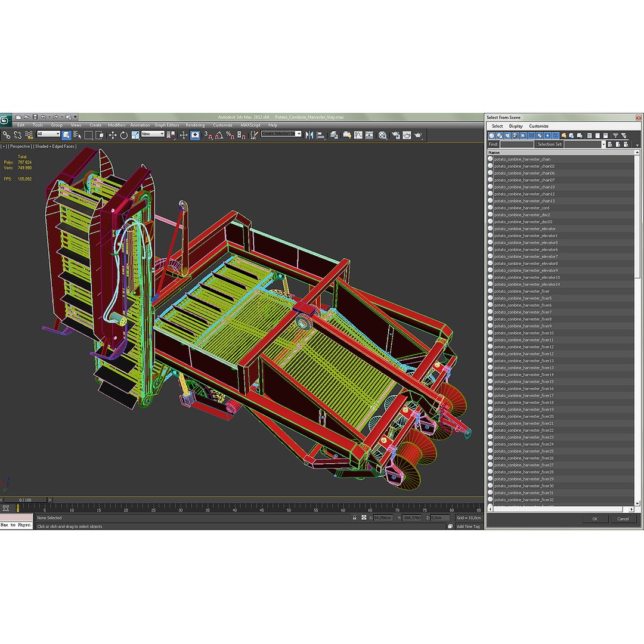Viewport: 644px width, 644px height.
Task: Click the Open File quick-access icon
Action: coord(27,117)
